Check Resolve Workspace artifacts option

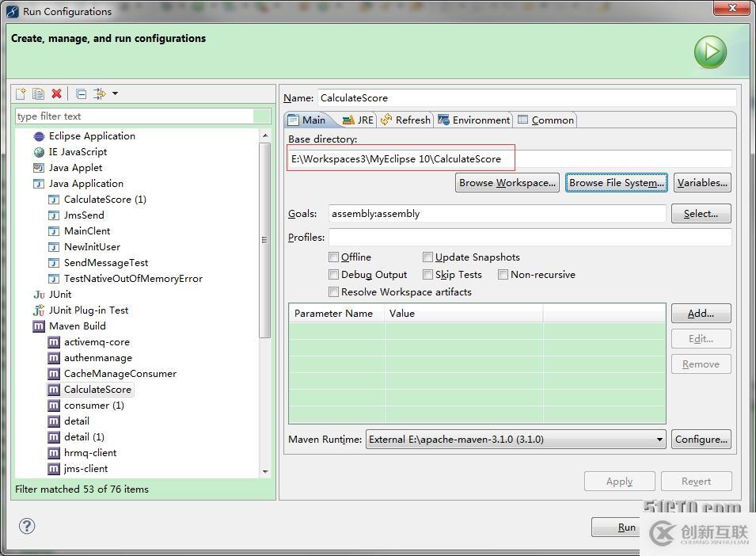(334, 292)
